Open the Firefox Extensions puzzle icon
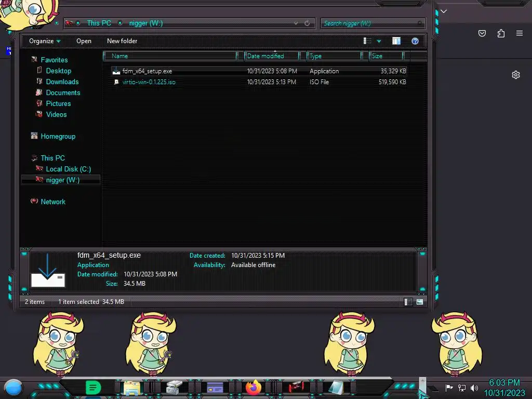532x399 pixels. tap(501, 33)
